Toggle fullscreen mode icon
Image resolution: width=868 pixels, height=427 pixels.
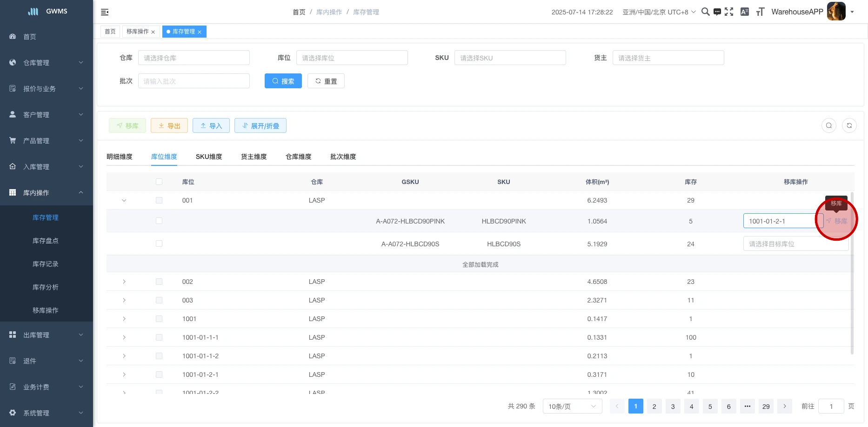(x=729, y=12)
